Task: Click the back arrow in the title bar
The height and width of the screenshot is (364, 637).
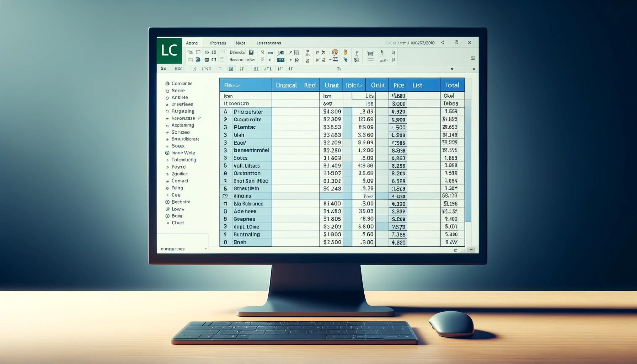Action: [443, 43]
